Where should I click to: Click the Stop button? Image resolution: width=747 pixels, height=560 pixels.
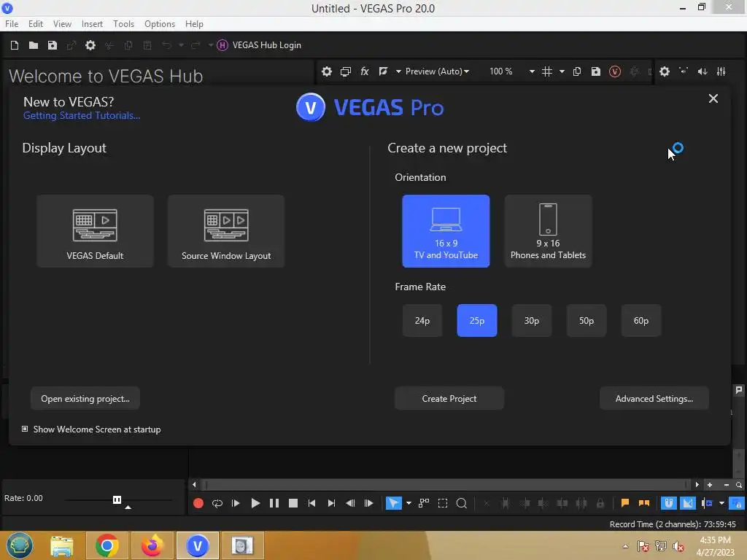(x=293, y=503)
